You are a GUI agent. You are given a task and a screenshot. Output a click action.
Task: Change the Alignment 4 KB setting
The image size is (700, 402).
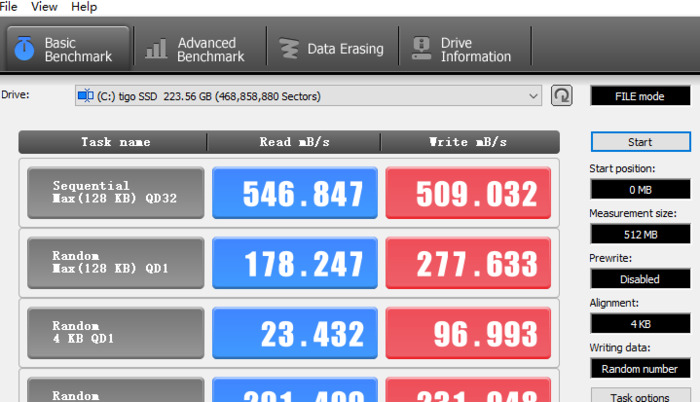[639, 324]
